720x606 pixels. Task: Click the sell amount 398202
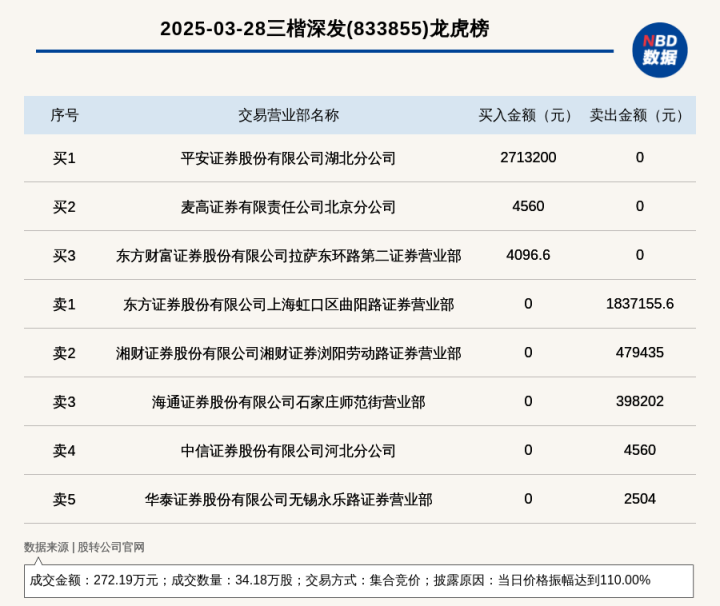point(640,401)
